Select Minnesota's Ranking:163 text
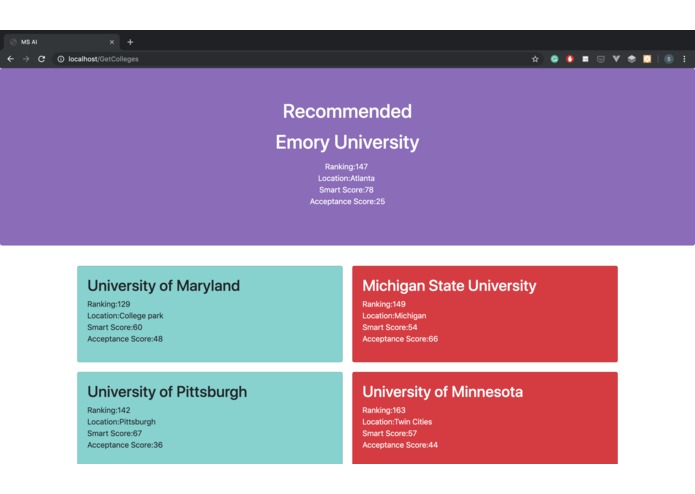Screen dimensions: 695x494 (x=384, y=410)
